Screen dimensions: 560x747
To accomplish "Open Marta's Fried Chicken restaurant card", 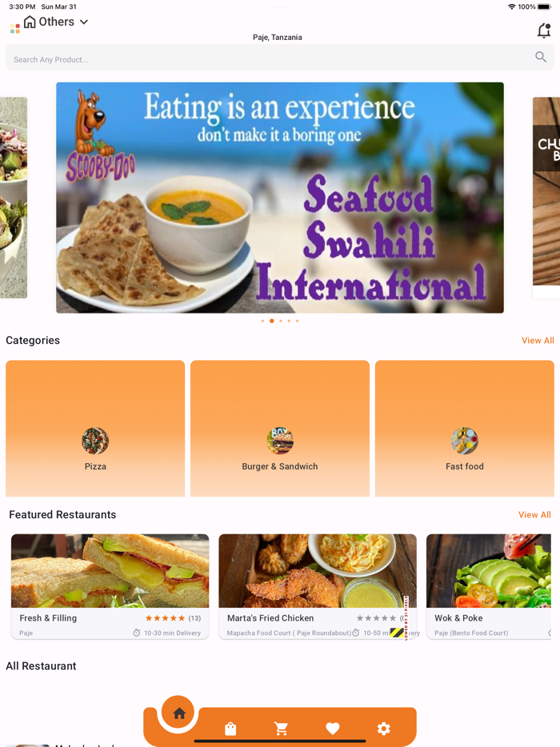I will click(318, 586).
